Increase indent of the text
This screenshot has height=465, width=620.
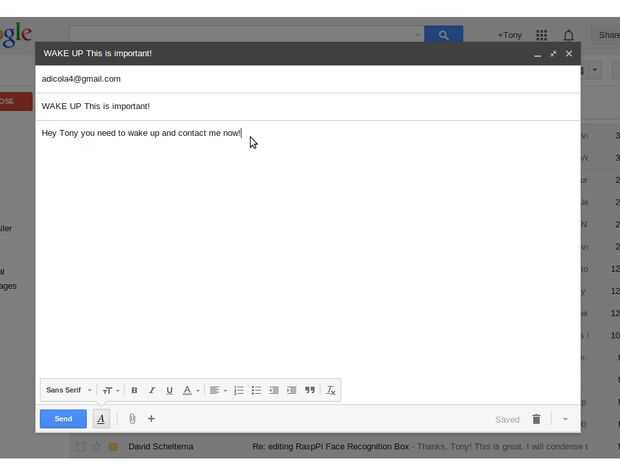pos(291,390)
